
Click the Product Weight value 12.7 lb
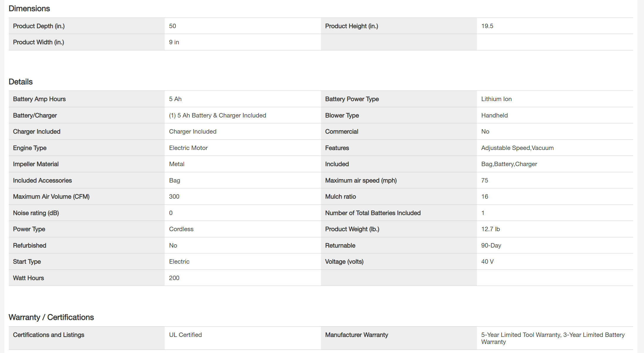click(x=490, y=229)
